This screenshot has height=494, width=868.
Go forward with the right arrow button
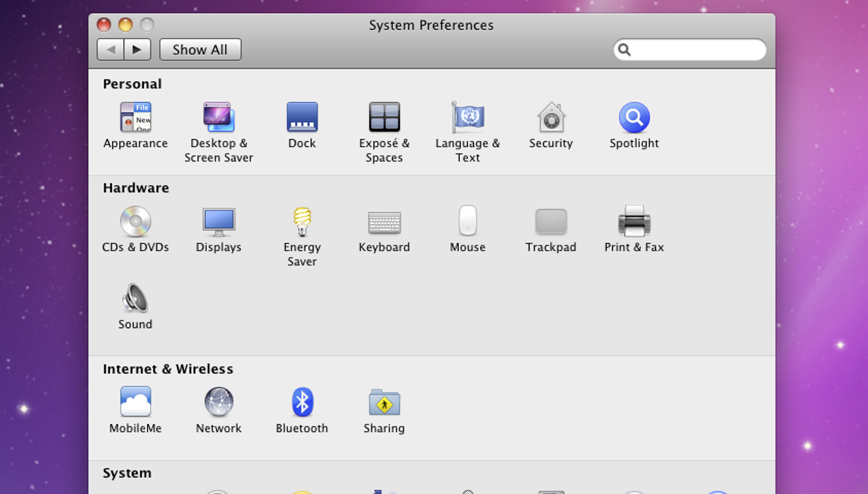pos(137,50)
